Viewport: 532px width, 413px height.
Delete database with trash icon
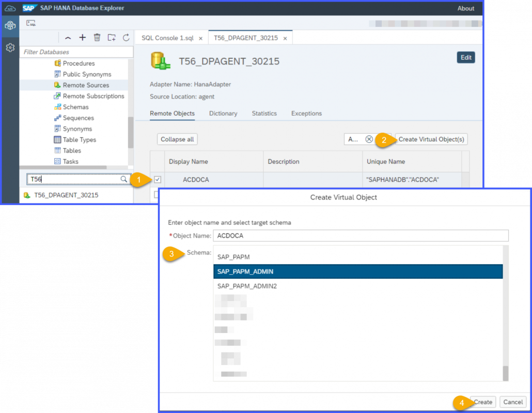click(97, 37)
